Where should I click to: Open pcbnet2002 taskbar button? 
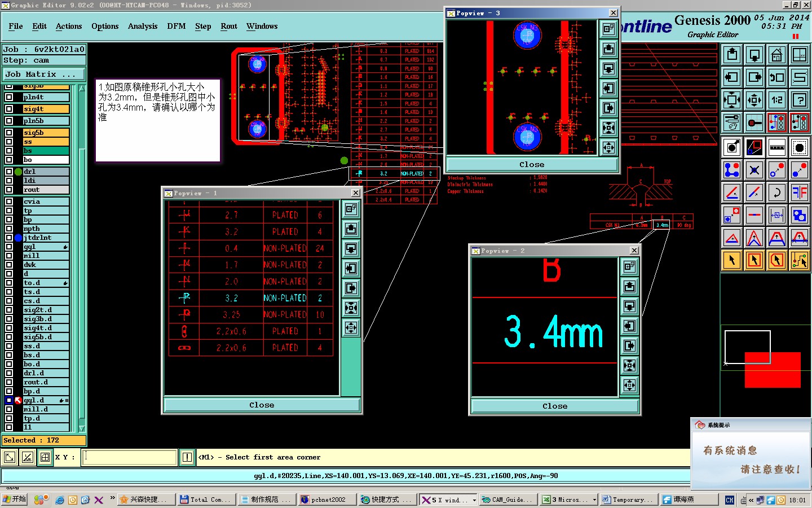pos(326,500)
